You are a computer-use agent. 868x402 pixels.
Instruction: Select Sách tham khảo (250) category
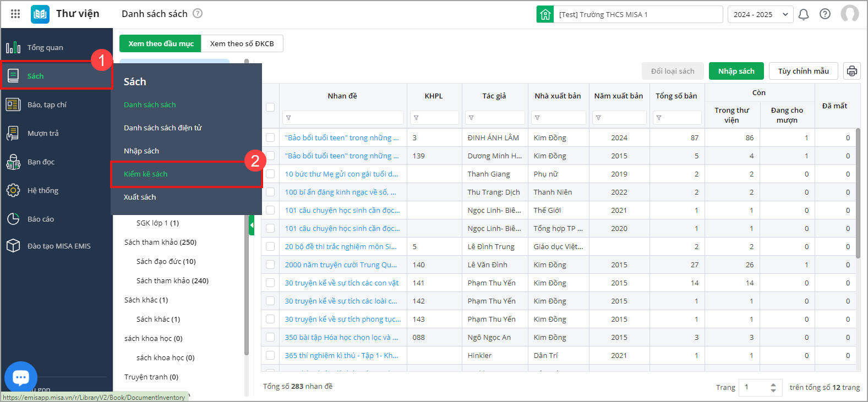(160, 242)
